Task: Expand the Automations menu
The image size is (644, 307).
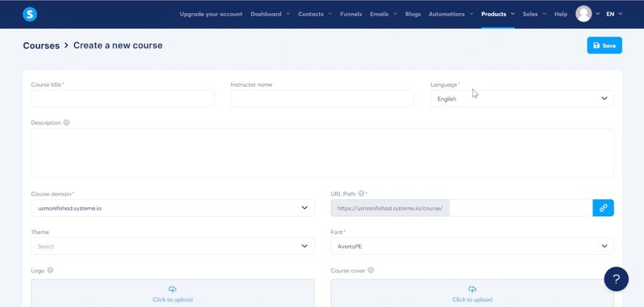Action: coord(451,14)
